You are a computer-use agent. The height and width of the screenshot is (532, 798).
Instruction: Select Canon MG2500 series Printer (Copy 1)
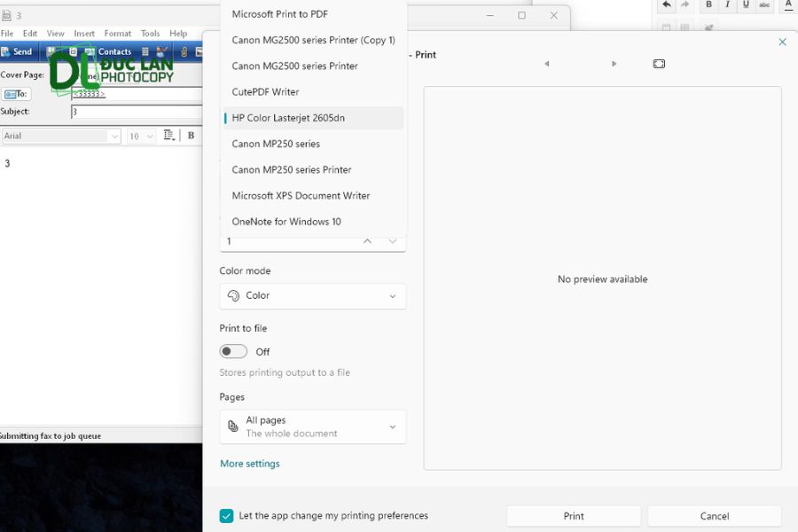coord(313,40)
